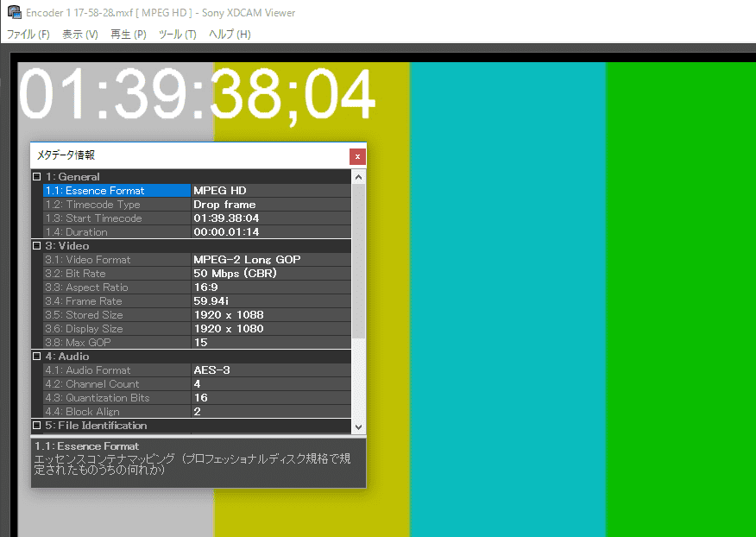Open the 表示 (V) menu

79,35
